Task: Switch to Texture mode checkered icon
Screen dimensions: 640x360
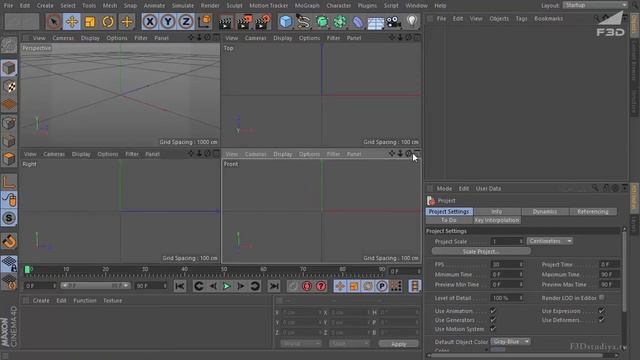Action: click(9, 87)
